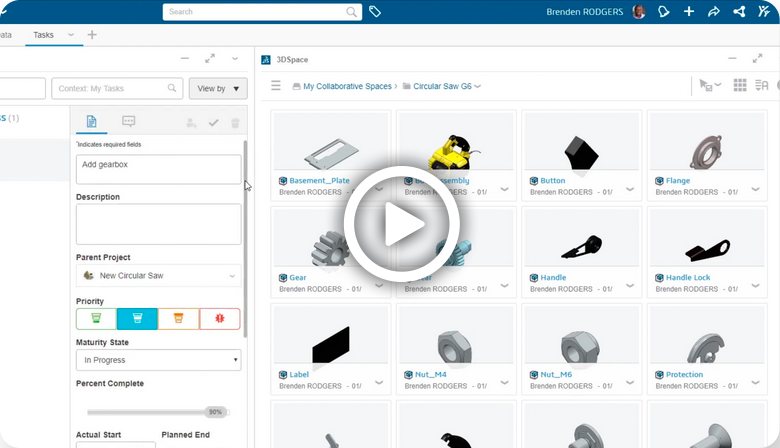
Task: Expand the Tasks tab dropdown chevron
Action: 71,35
